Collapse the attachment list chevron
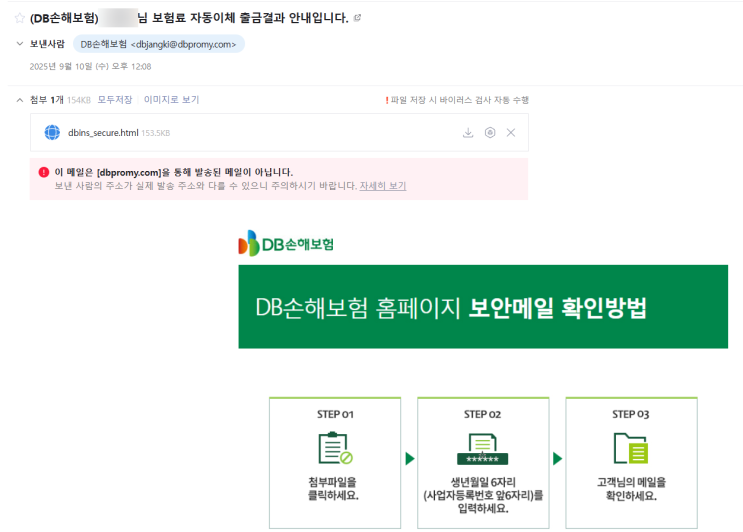The width and height of the screenshot is (743, 532). 19,100
